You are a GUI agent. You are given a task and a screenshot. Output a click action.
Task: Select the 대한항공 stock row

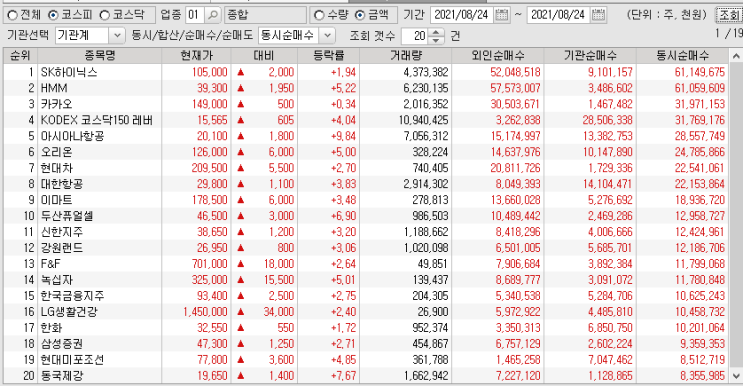click(x=366, y=184)
